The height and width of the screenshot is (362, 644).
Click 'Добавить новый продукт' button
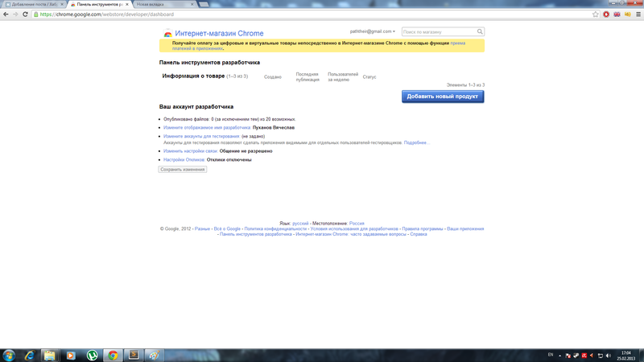click(x=443, y=97)
